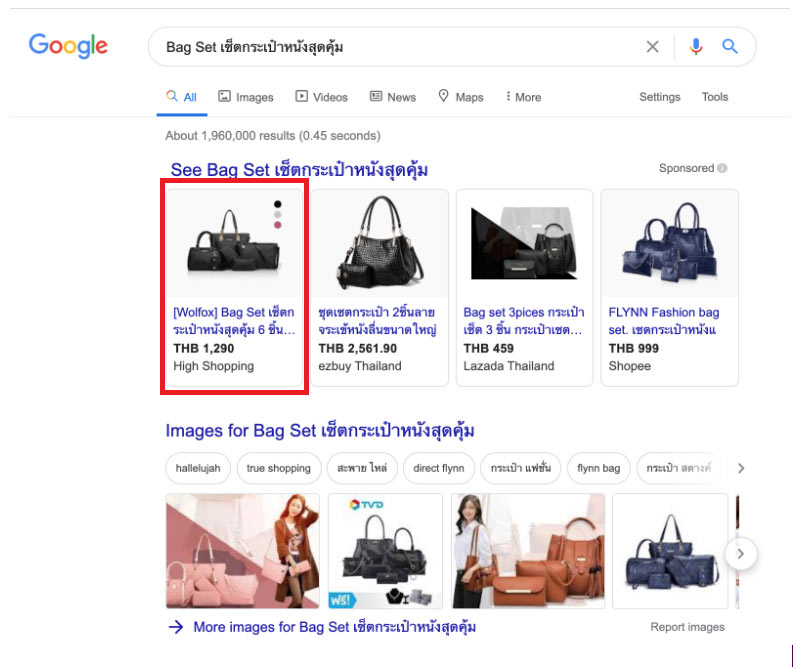Open More images for Bag Set link
793x671 pixels.
click(x=335, y=628)
